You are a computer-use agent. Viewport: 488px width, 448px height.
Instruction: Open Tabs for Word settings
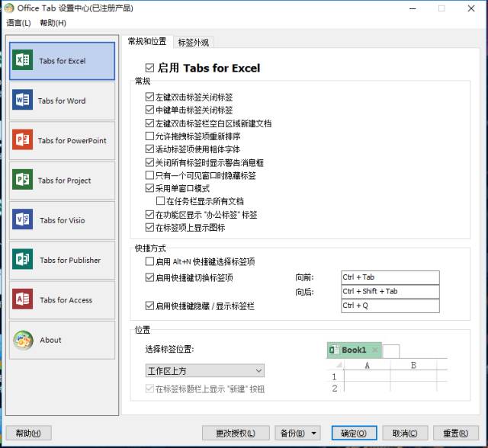(x=62, y=101)
